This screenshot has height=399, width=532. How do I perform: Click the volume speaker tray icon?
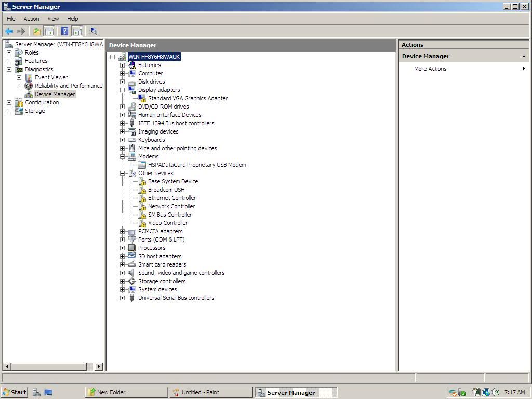(495, 392)
